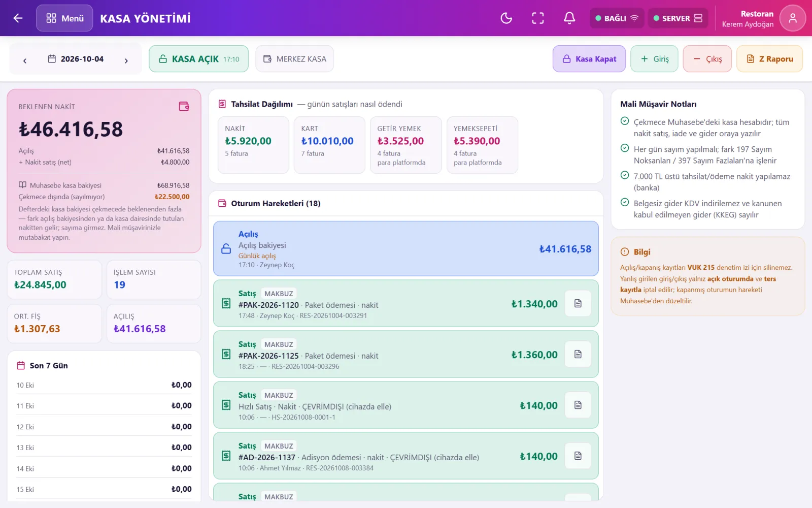Click the AÇILIŞ ₺41.616,58 stat card

point(154,324)
